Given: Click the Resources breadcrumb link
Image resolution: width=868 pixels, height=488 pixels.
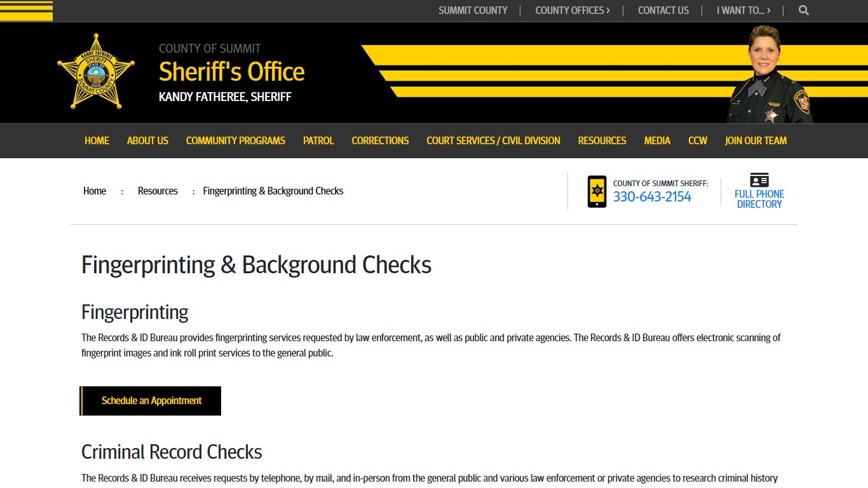Looking at the screenshot, I should tap(158, 191).
